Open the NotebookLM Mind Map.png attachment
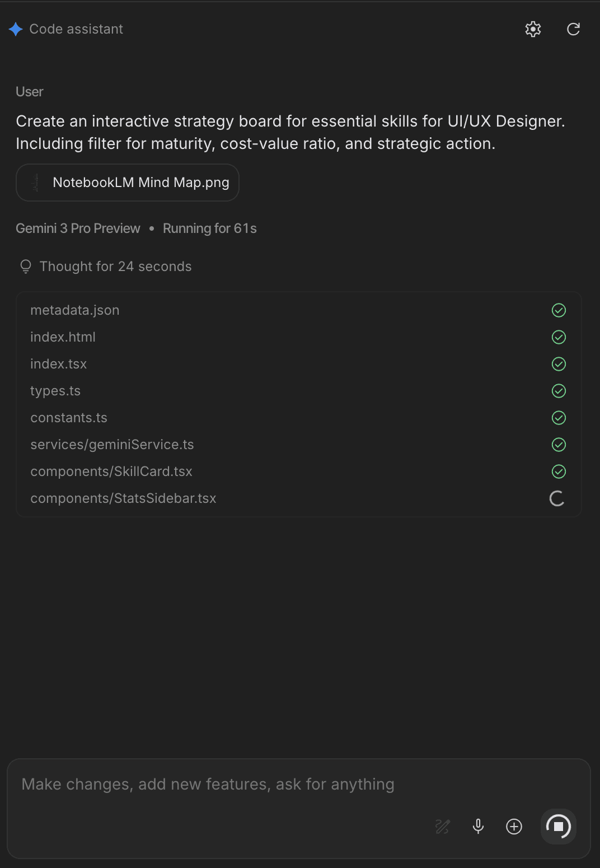 click(140, 183)
